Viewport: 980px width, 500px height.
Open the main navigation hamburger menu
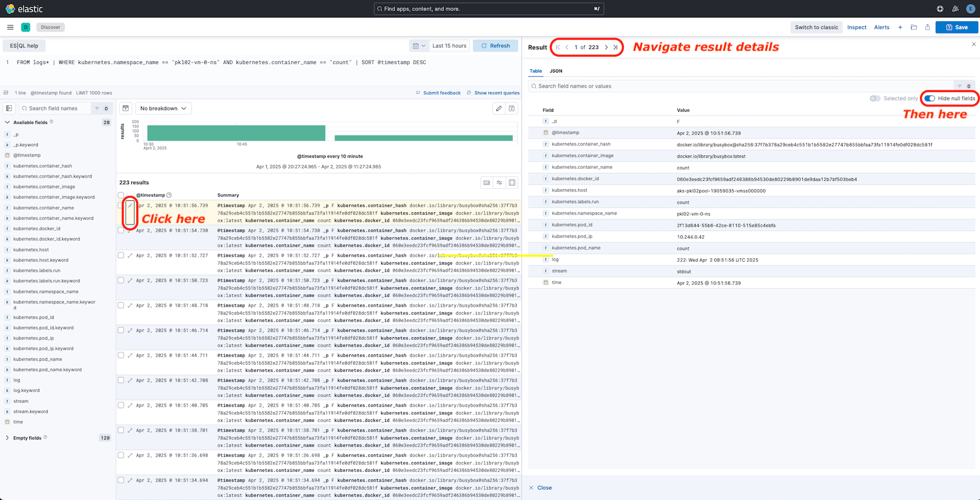10,27
